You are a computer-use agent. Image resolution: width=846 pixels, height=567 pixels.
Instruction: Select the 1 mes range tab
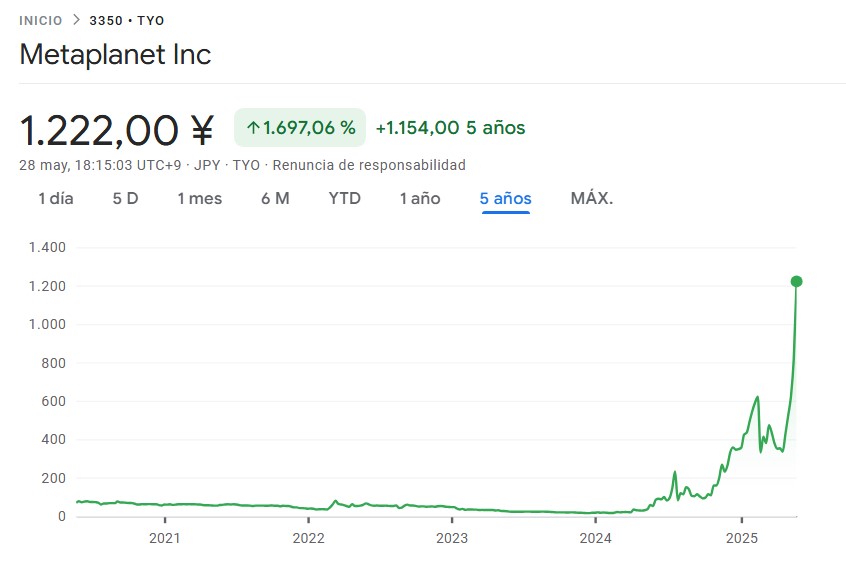(x=199, y=198)
